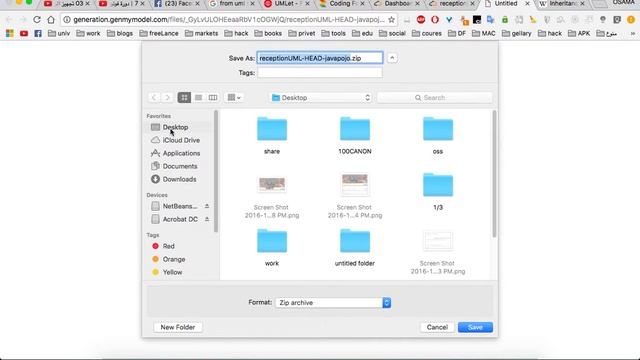Viewport: 640px width, 360px height.
Task: Go forward in the file dialog
Action: [167, 98]
